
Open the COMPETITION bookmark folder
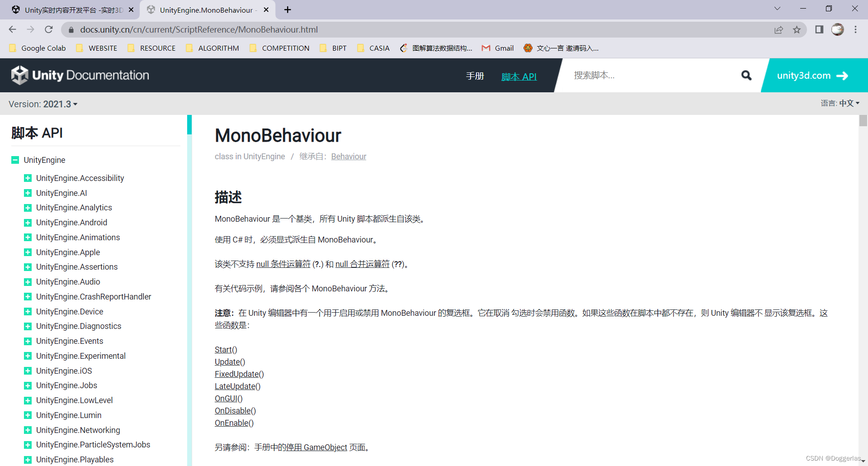(279, 48)
